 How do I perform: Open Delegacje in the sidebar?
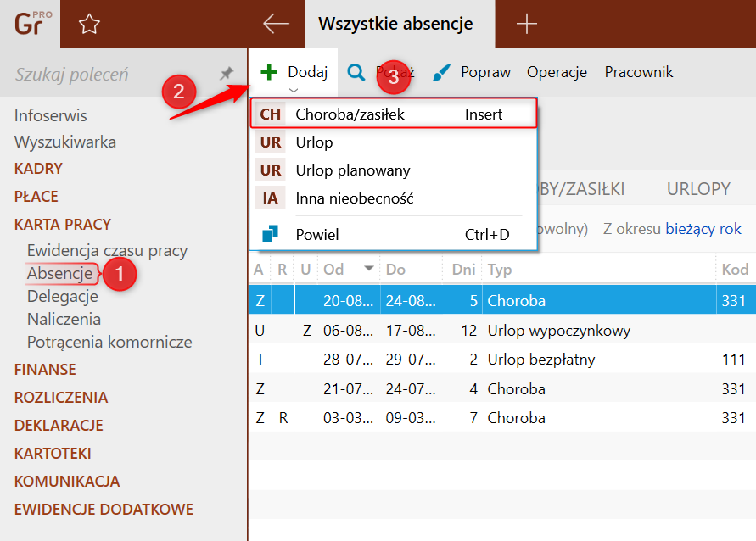point(63,296)
